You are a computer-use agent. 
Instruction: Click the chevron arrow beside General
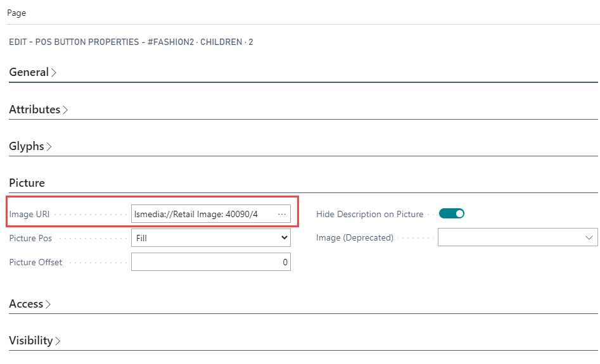54,73
